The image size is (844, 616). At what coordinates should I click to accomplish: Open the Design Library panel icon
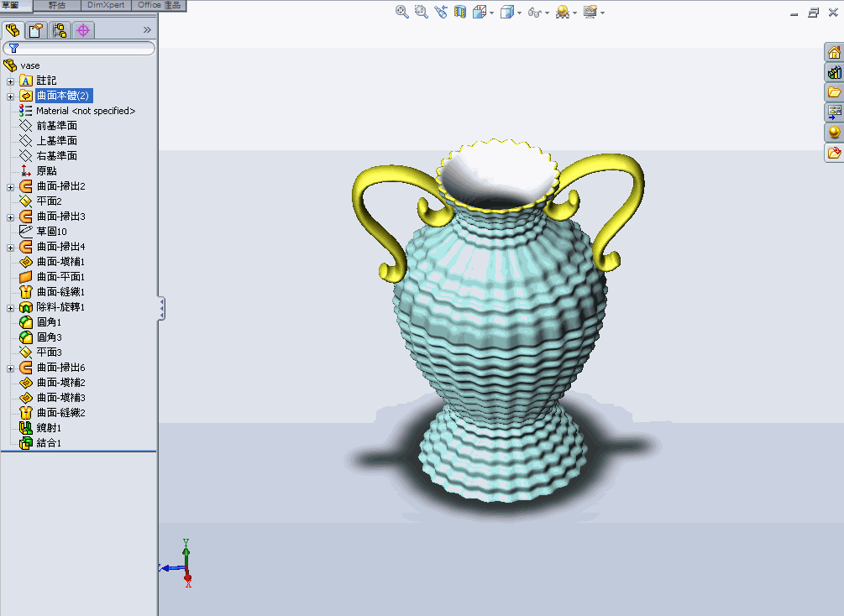click(x=835, y=72)
